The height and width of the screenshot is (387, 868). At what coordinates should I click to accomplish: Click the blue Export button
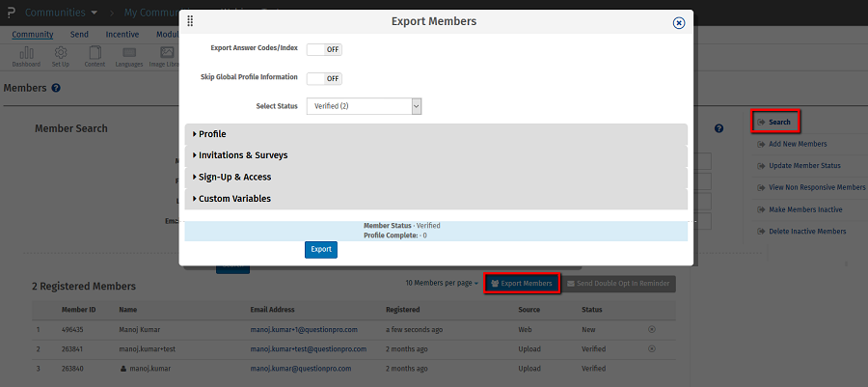(x=321, y=249)
